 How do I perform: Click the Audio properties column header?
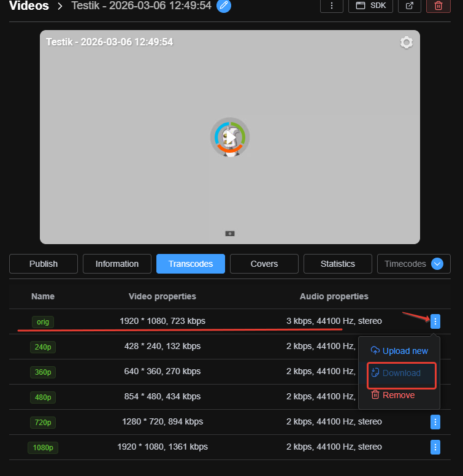click(334, 296)
